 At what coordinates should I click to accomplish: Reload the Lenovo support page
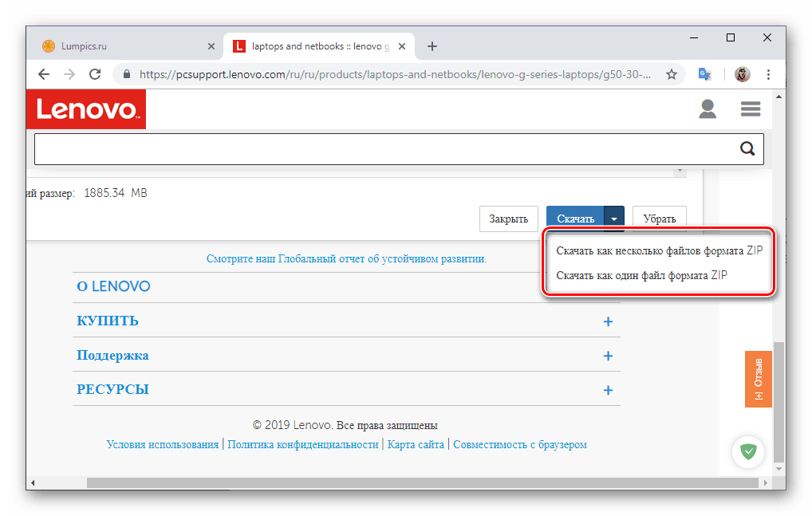(95, 74)
